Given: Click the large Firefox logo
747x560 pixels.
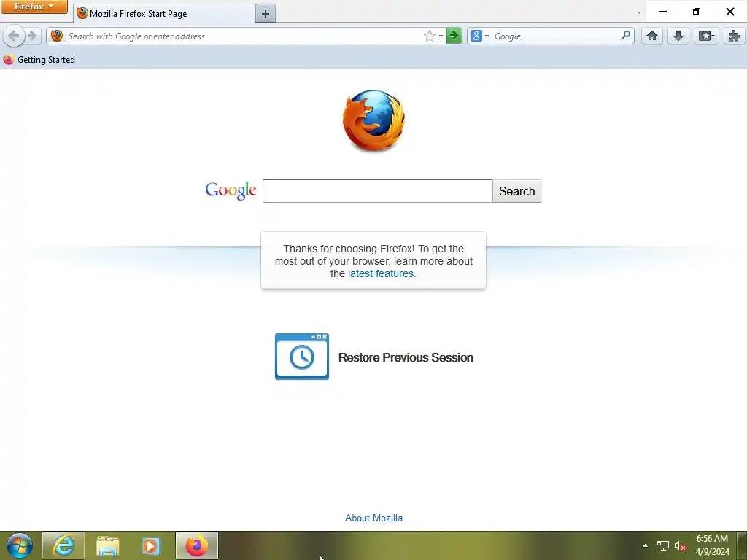Looking at the screenshot, I should pyautogui.click(x=373, y=120).
